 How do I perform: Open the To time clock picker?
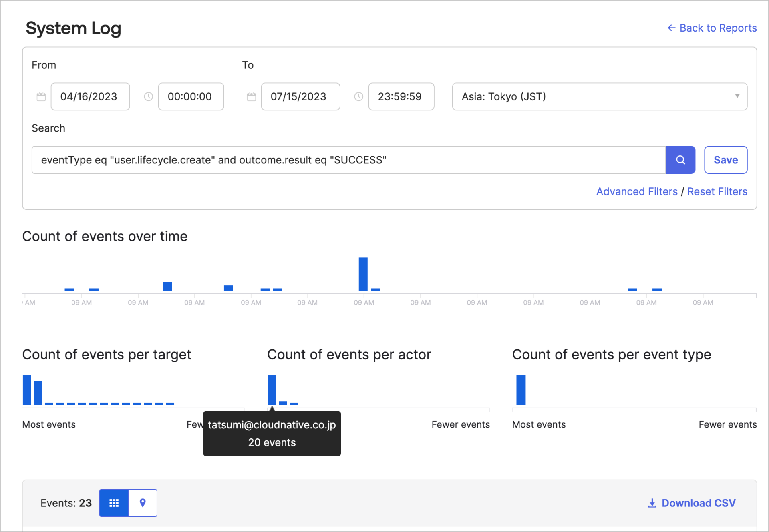[358, 96]
